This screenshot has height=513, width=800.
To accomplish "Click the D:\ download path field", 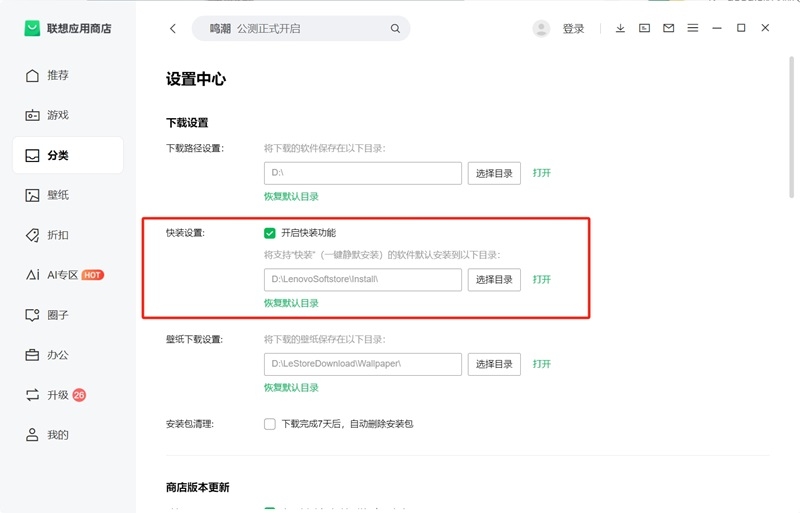I will tap(363, 174).
